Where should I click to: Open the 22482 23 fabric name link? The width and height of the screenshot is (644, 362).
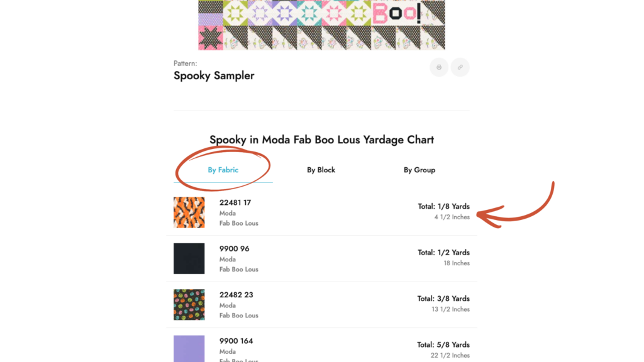(x=235, y=295)
